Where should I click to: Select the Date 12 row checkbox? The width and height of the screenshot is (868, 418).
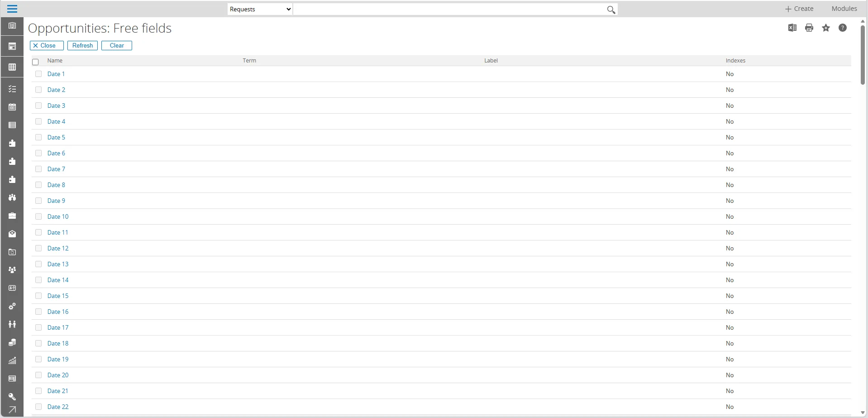(x=38, y=248)
